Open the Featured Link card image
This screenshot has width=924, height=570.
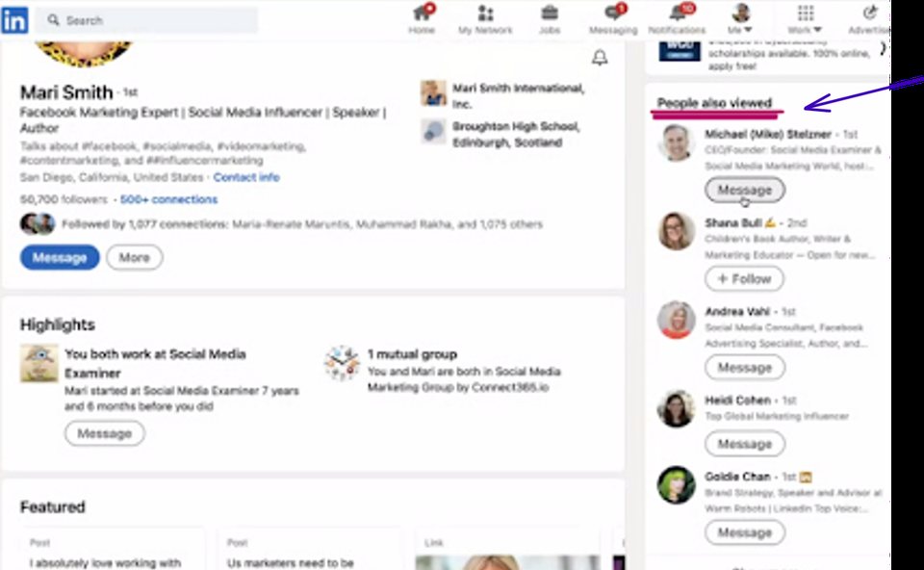coord(508,561)
